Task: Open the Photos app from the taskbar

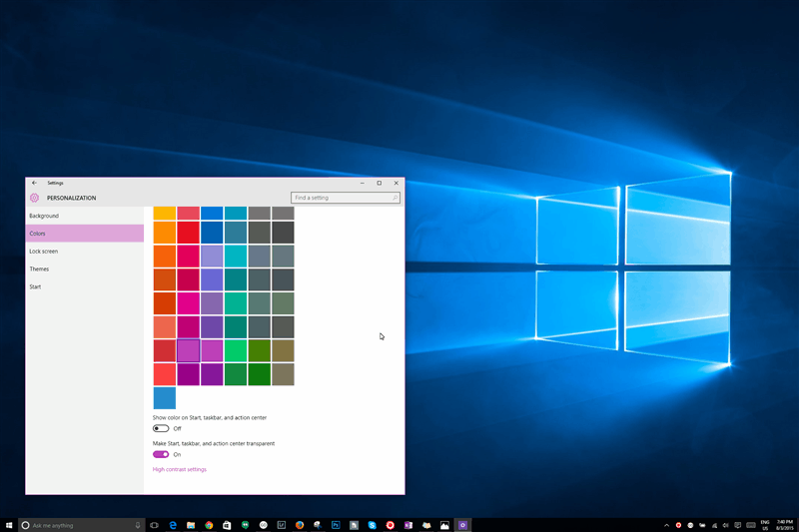Action: (x=444, y=525)
